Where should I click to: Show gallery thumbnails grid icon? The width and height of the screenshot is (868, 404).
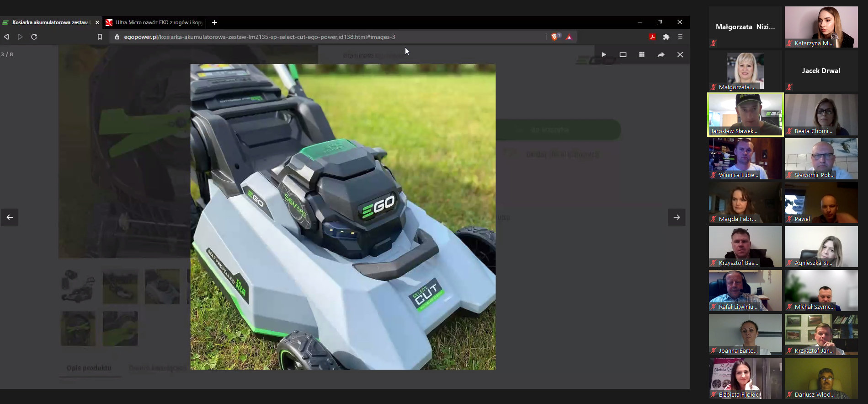click(642, 54)
